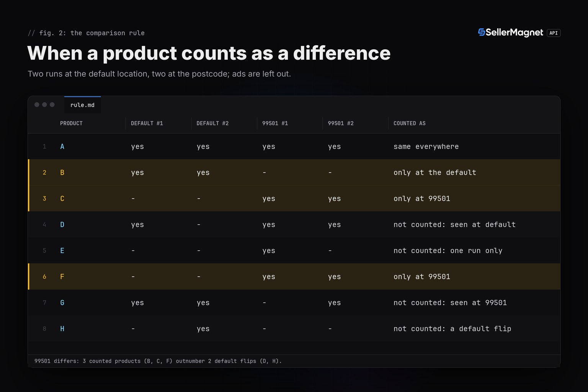Click line number 8 in the gutter
Image resolution: width=588 pixels, height=392 pixels.
(x=44, y=329)
